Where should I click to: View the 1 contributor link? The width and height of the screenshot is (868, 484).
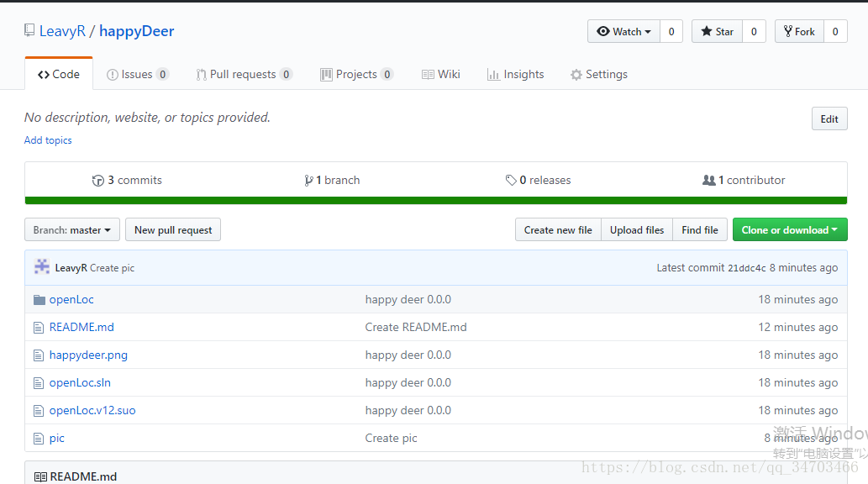[744, 180]
